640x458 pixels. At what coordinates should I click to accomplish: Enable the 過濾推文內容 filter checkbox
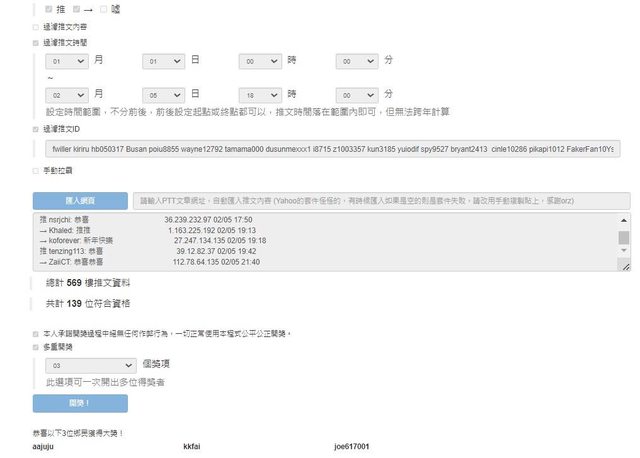coord(37,27)
